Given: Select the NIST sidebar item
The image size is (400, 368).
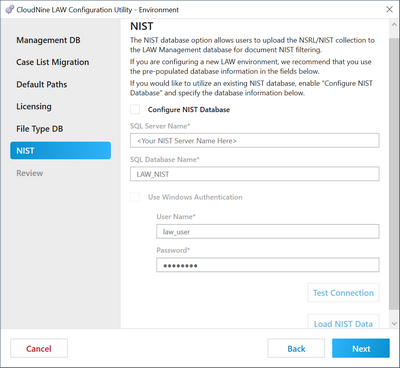Looking at the screenshot, I should (60, 151).
